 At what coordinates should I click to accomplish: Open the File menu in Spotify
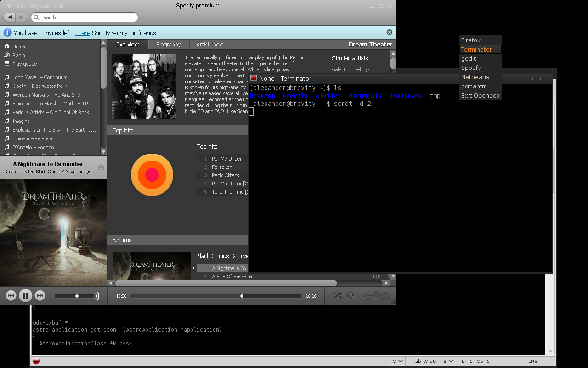click(x=9, y=6)
